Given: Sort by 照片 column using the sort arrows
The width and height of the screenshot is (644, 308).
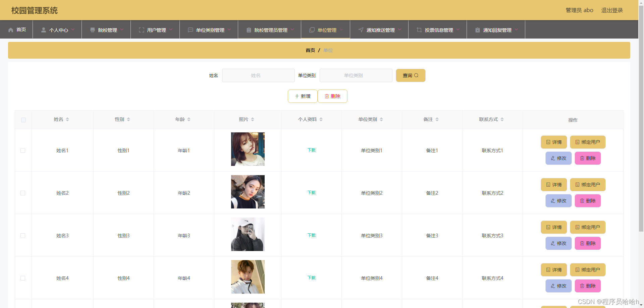Looking at the screenshot, I should pyautogui.click(x=253, y=119).
